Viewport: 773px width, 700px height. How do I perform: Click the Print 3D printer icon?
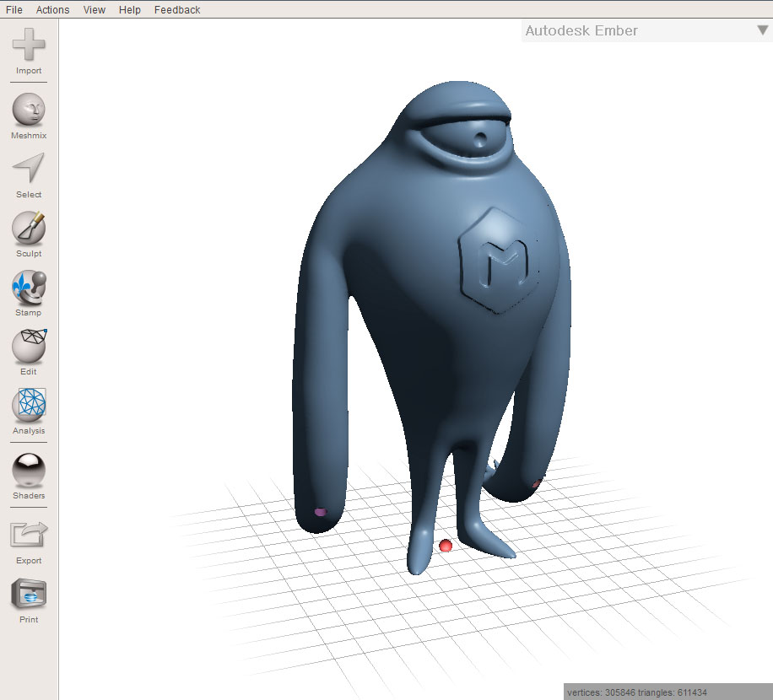click(x=29, y=594)
